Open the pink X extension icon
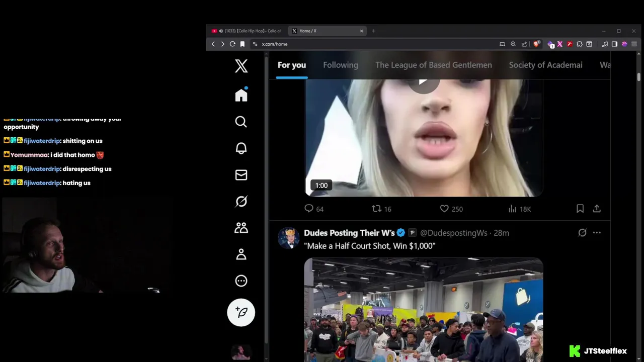The height and width of the screenshot is (362, 644). (x=559, y=44)
